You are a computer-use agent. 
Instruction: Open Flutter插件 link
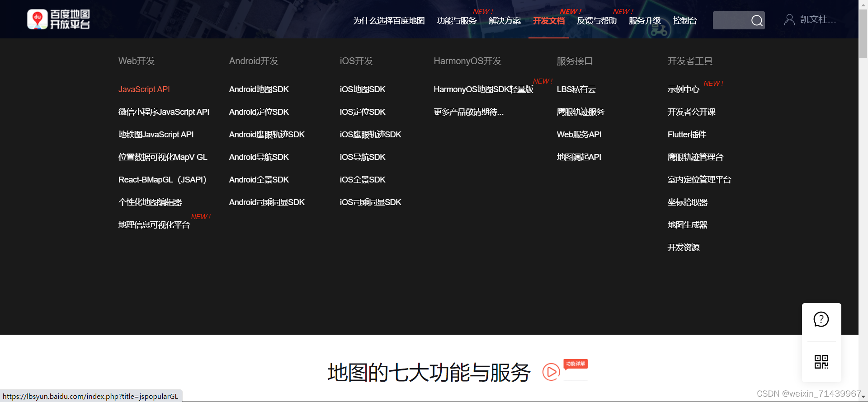tap(687, 135)
